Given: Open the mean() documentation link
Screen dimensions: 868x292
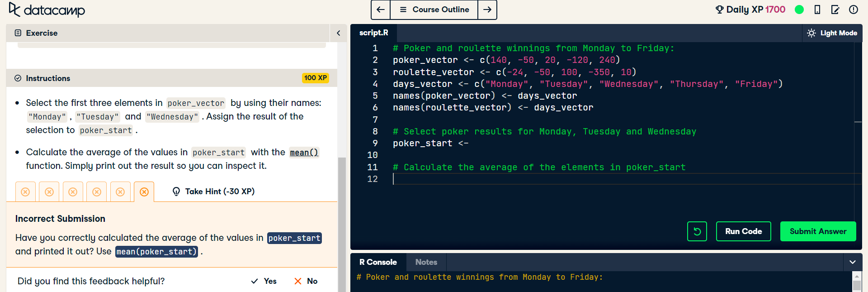Looking at the screenshot, I should point(304,153).
